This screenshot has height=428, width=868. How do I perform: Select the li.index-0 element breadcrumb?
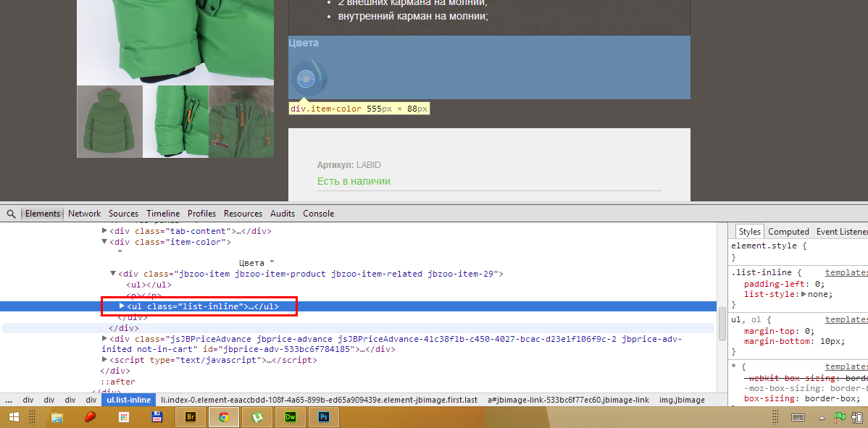coord(319,400)
